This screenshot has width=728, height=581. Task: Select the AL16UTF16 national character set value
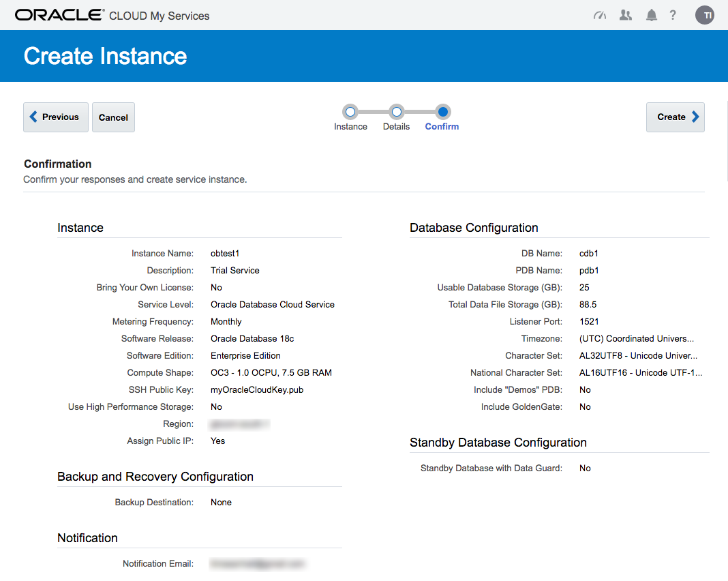tap(641, 372)
